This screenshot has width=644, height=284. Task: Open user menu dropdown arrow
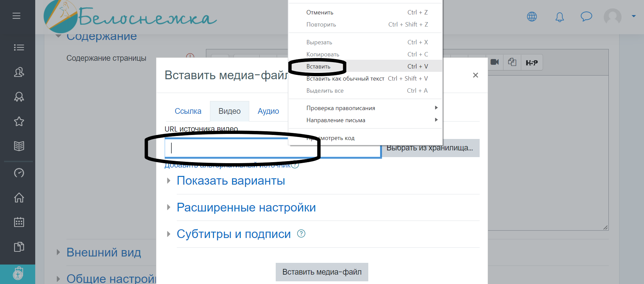[634, 16]
